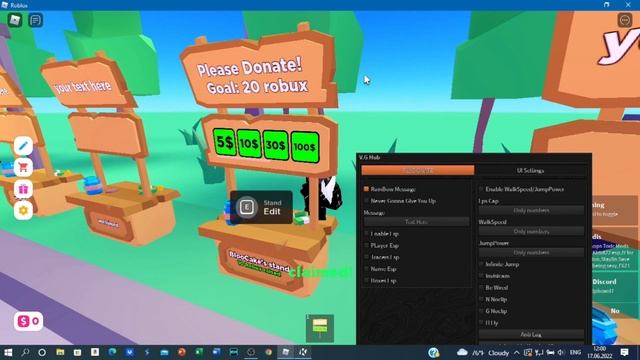Open taskbar search magnifier icon

point(25,352)
